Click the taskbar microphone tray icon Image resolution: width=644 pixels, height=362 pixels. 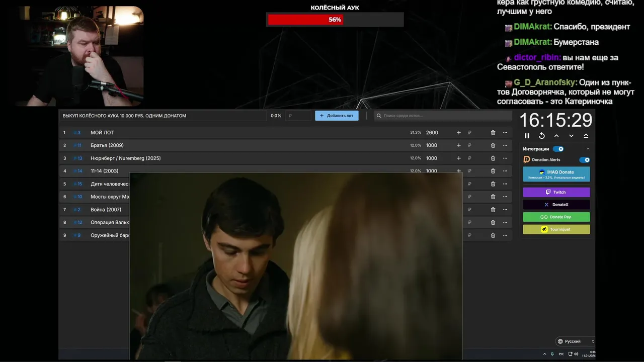[x=552, y=354]
